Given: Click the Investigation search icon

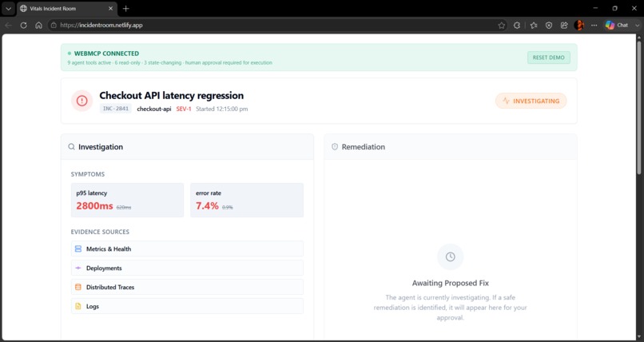Looking at the screenshot, I should pyautogui.click(x=71, y=146).
